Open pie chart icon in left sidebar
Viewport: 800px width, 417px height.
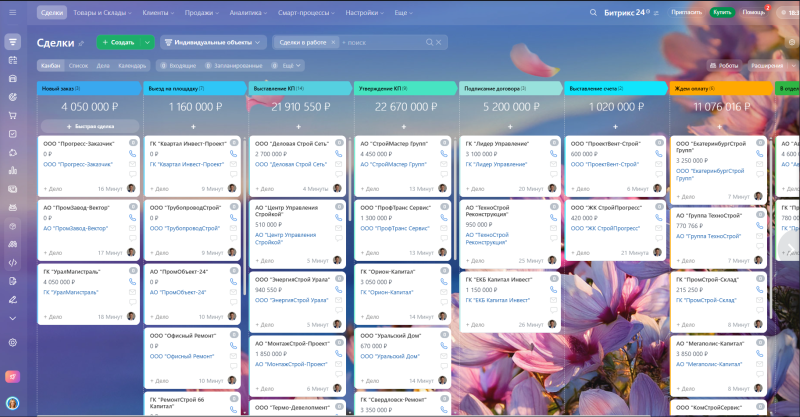coord(13,97)
